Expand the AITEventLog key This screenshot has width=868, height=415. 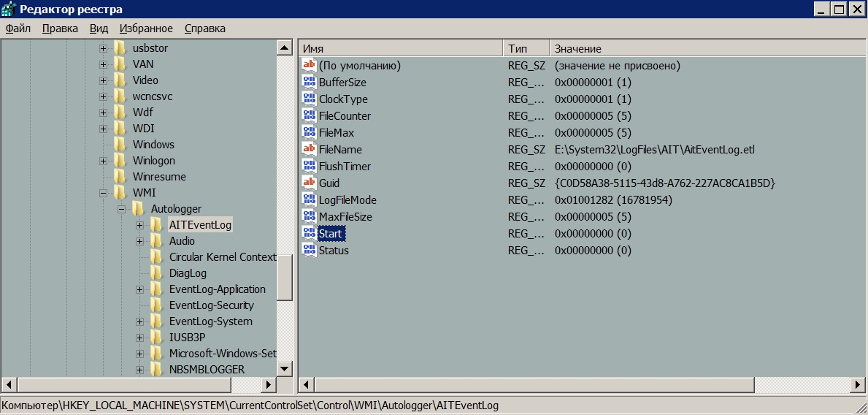(x=139, y=226)
